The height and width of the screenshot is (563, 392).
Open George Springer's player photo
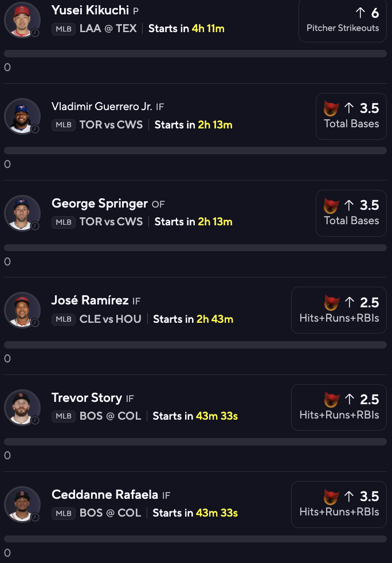(x=22, y=213)
